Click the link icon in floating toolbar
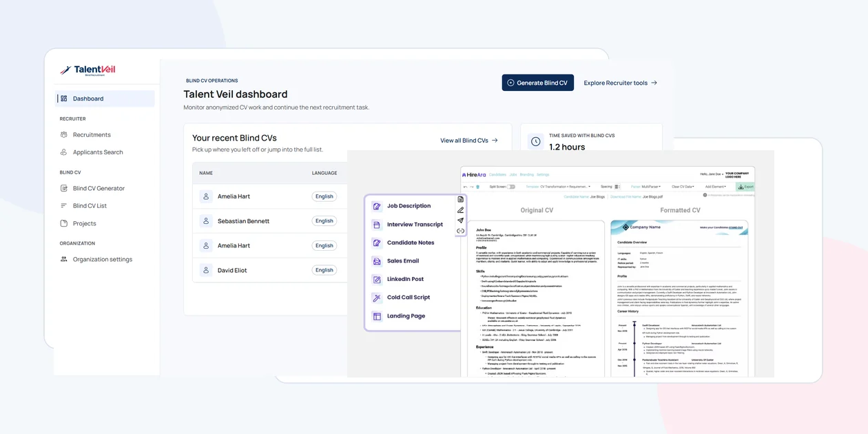The width and height of the screenshot is (868, 434). pyautogui.click(x=461, y=231)
